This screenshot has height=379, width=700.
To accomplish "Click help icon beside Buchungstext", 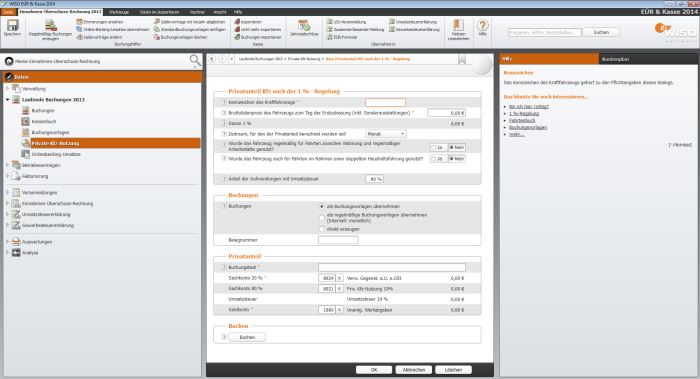I will point(224,267).
